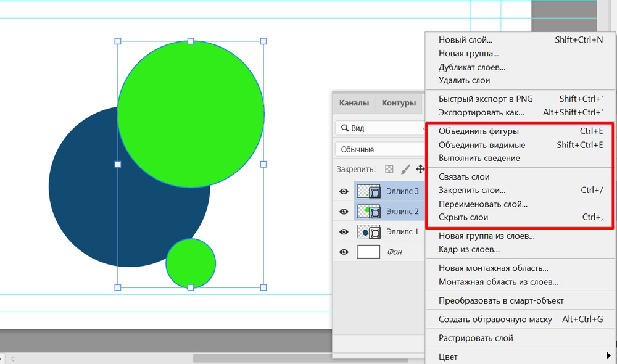Screen dimensions: 617x364
Task: Hide the Эллипс 3 layer
Action: point(344,191)
